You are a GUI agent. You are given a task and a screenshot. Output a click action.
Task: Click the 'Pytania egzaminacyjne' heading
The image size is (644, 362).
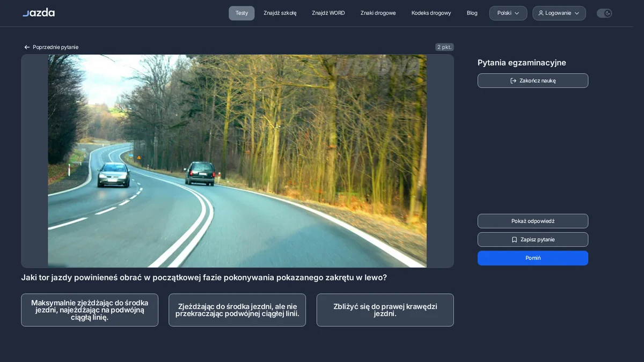click(x=522, y=63)
